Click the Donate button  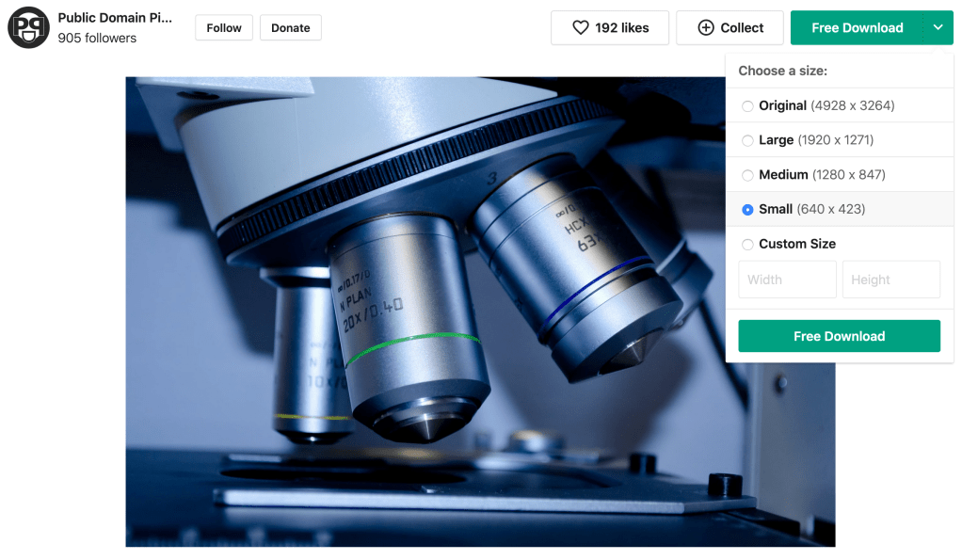[290, 28]
